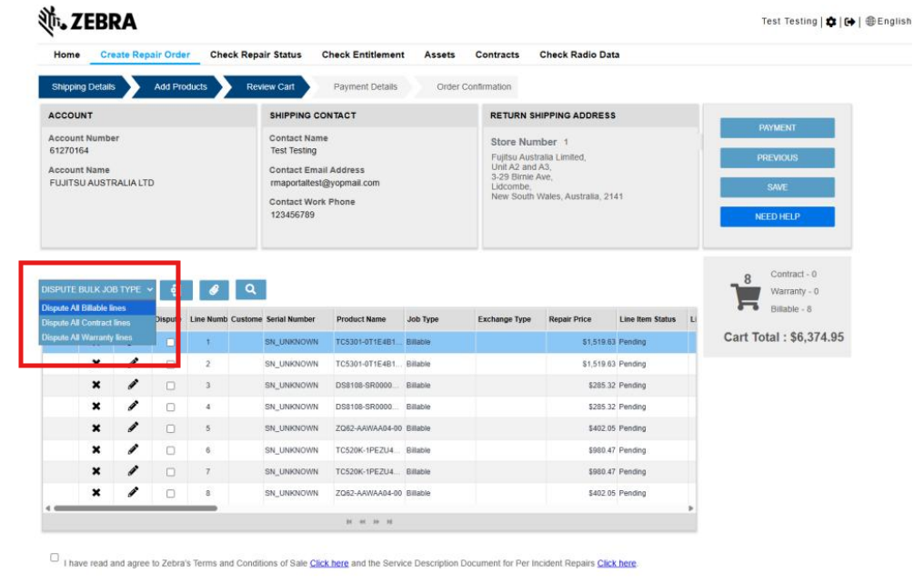Edit line 3 with the pencil icon
924x583 pixels.
(x=133, y=385)
